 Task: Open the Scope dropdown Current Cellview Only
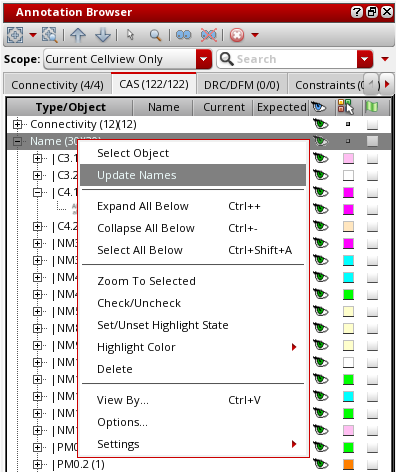point(128,59)
